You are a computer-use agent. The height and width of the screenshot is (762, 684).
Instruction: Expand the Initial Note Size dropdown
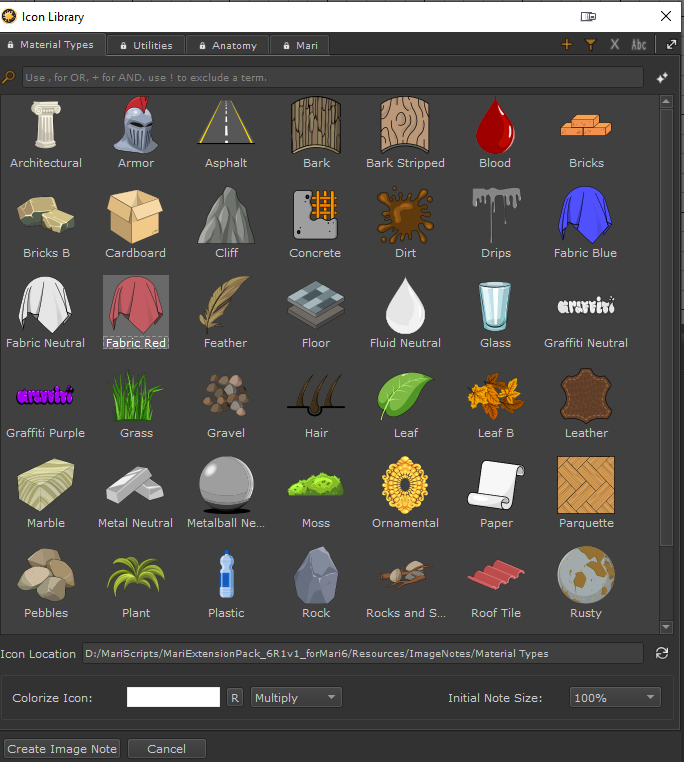pos(615,698)
